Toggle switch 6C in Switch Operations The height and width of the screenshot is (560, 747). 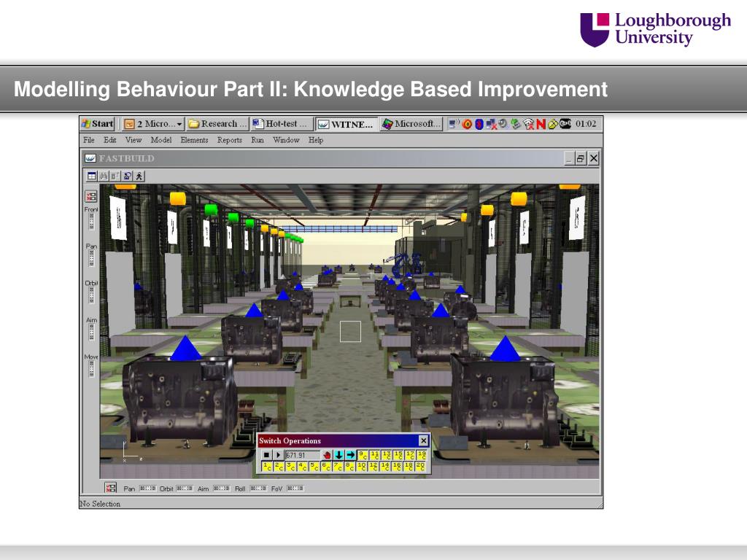(326, 467)
